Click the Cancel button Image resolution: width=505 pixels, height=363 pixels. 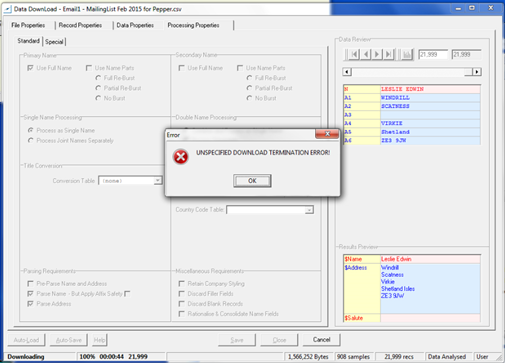click(x=322, y=340)
